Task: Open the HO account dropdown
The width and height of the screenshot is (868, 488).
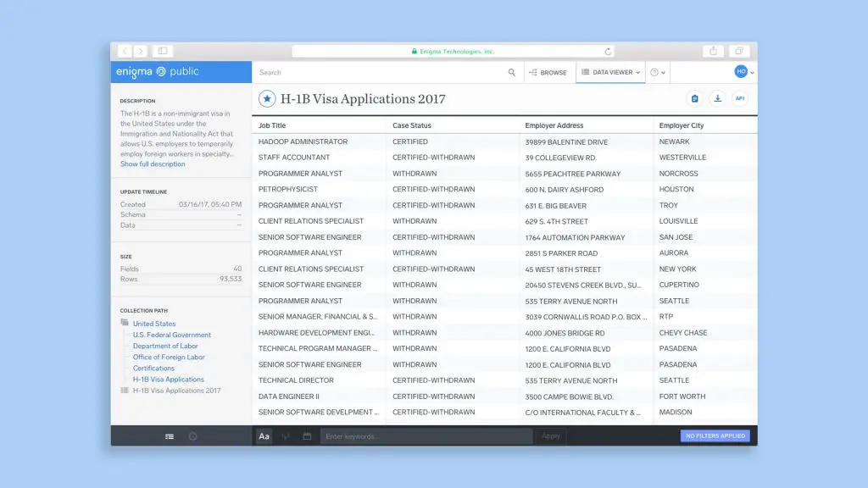Action: pyautogui.click(x=741, y=72)
